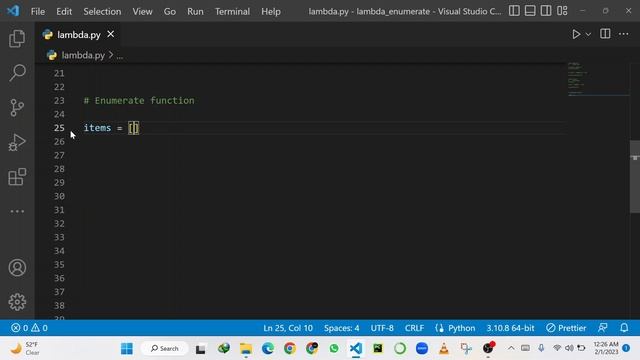The image size is (640, 360).
Task: Open the Accounts menu icon
Action: [x=17, y=268]
